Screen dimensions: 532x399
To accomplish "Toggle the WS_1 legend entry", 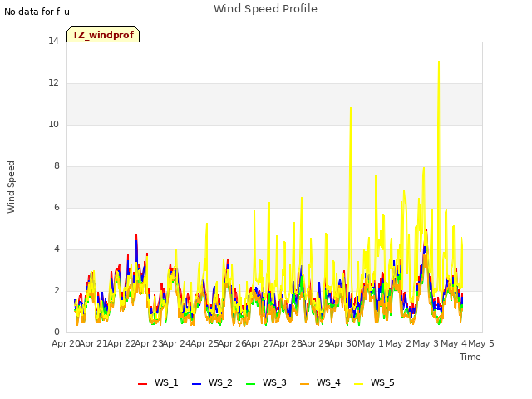I will [158, 382].
